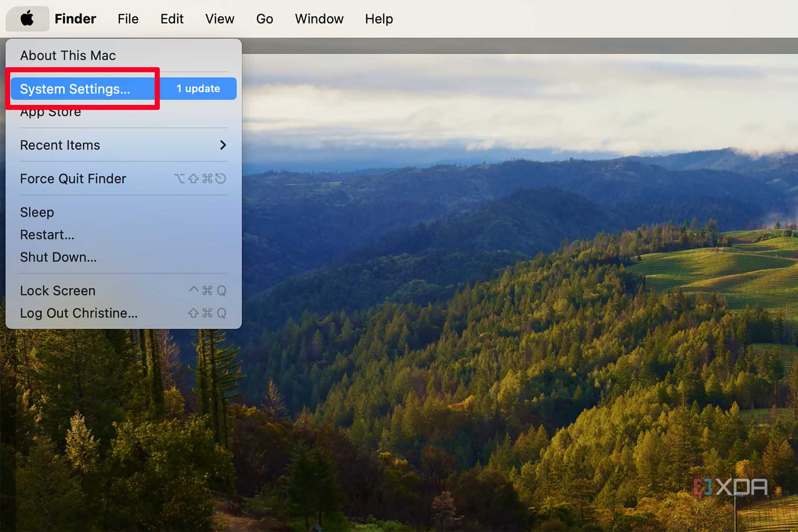The image size is (798, 532).
Task: Choose About This Mac
Action: point(123,56)
